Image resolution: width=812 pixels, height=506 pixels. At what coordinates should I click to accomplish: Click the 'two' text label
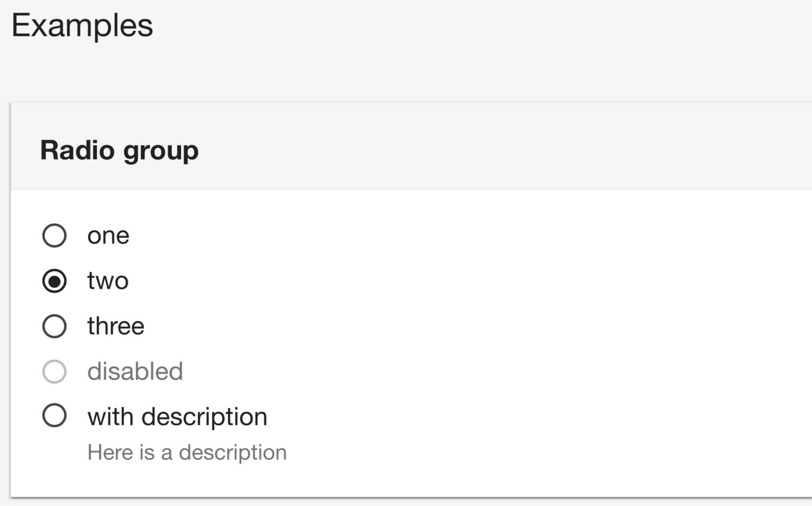107,281
